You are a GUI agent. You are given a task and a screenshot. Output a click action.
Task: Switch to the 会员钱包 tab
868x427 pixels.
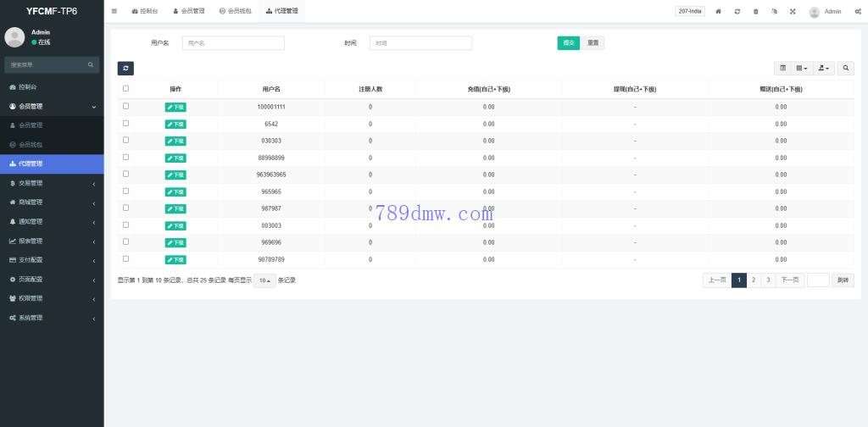point(235,11)
